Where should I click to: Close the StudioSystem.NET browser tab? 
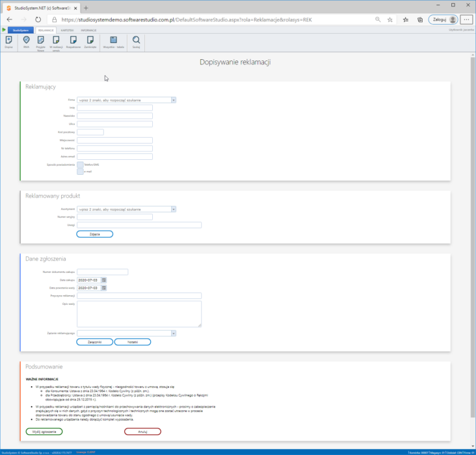(75, 8)
